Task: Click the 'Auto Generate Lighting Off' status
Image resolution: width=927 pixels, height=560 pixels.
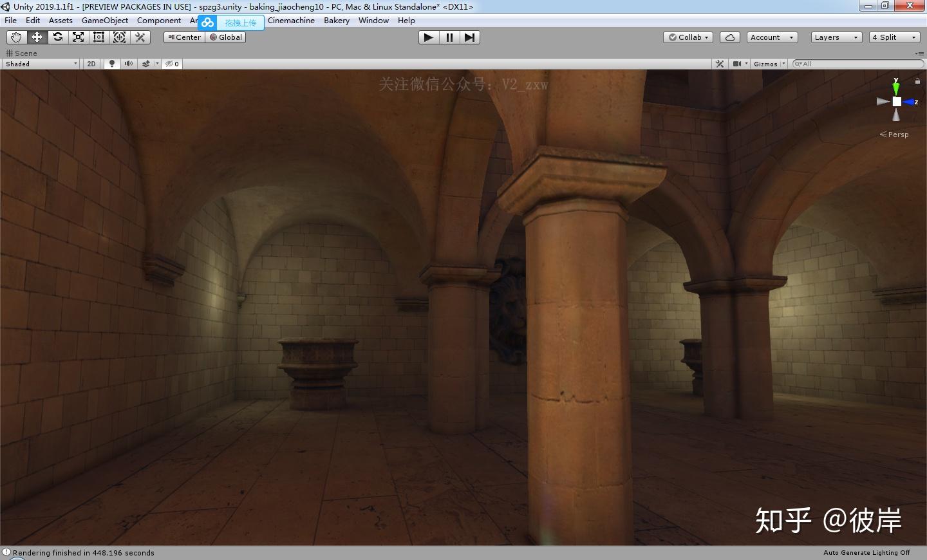Action: pos(866,553)
